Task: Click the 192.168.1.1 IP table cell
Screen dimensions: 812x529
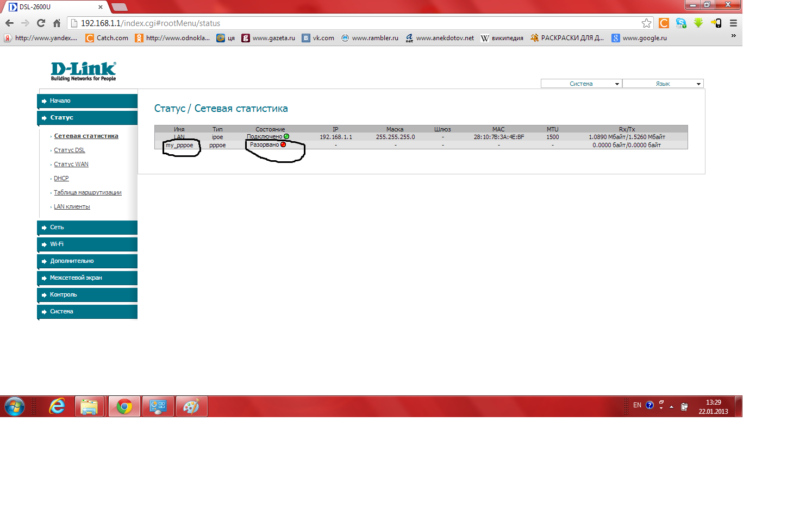Action: point(336,137)
